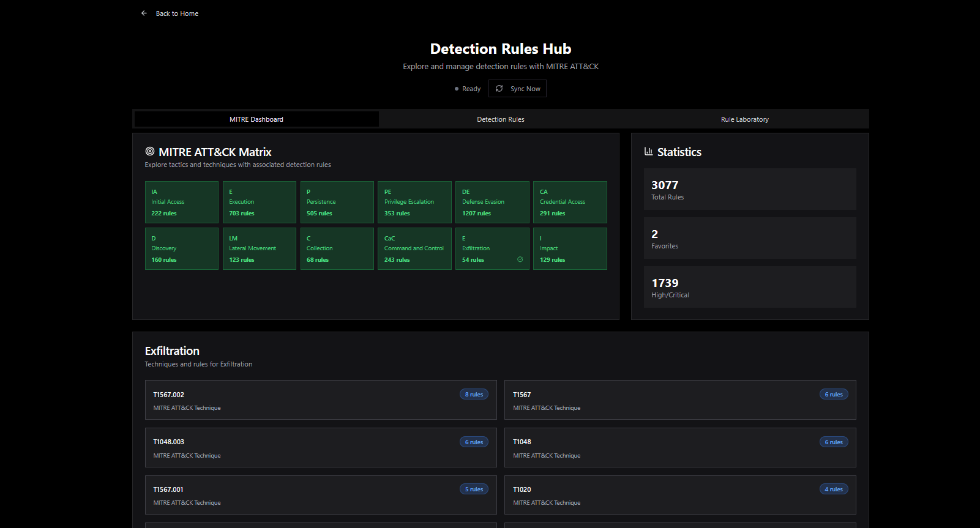
Task: Select the Command and Control tile
Action: point(414,249)
